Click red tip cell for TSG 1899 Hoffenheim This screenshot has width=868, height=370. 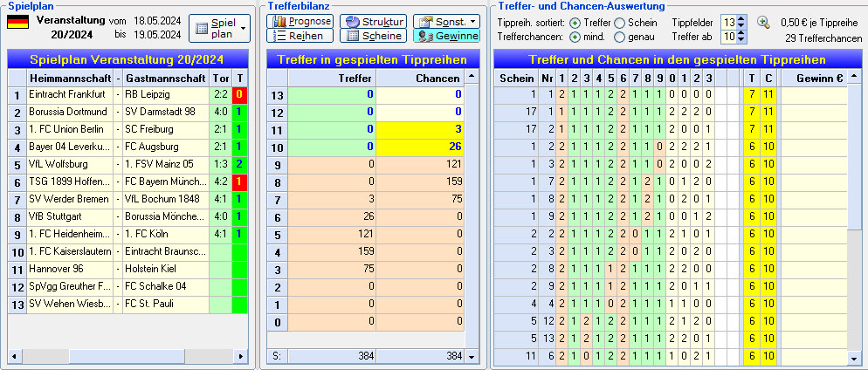pyautogui.click(x=239, y=182)
